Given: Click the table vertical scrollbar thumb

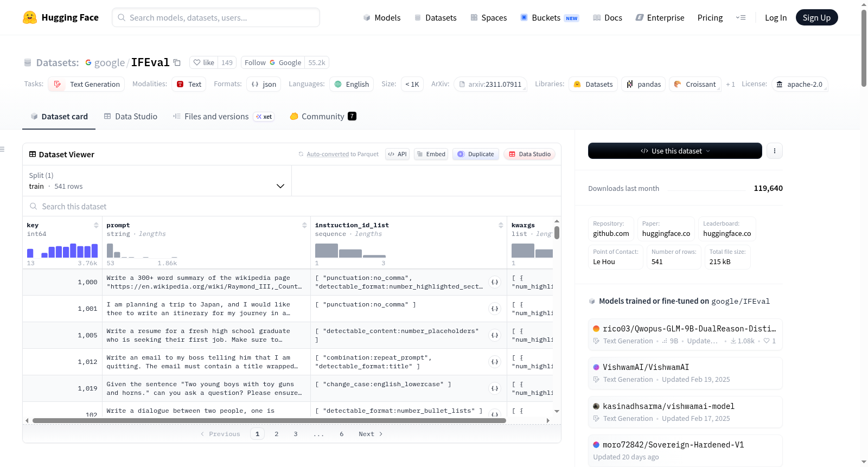Looking at the screenshot, I should [557, 233].
